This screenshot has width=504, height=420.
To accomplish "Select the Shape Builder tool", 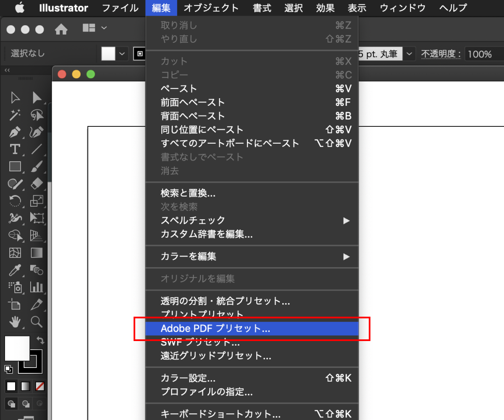I will [16, 235].
